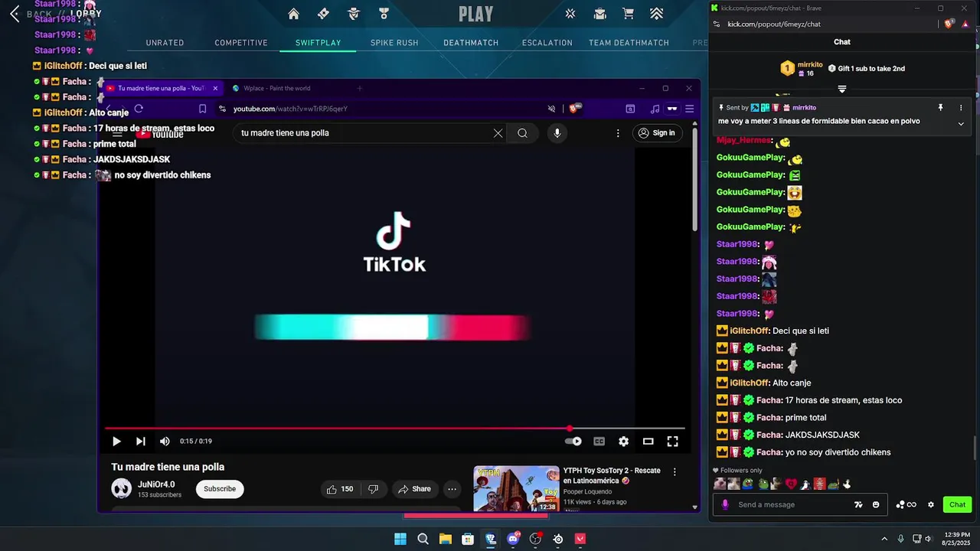Screen dimensions: 980x551
Task: Toggle YouTube autoplay switch
Action: (573, 442)
